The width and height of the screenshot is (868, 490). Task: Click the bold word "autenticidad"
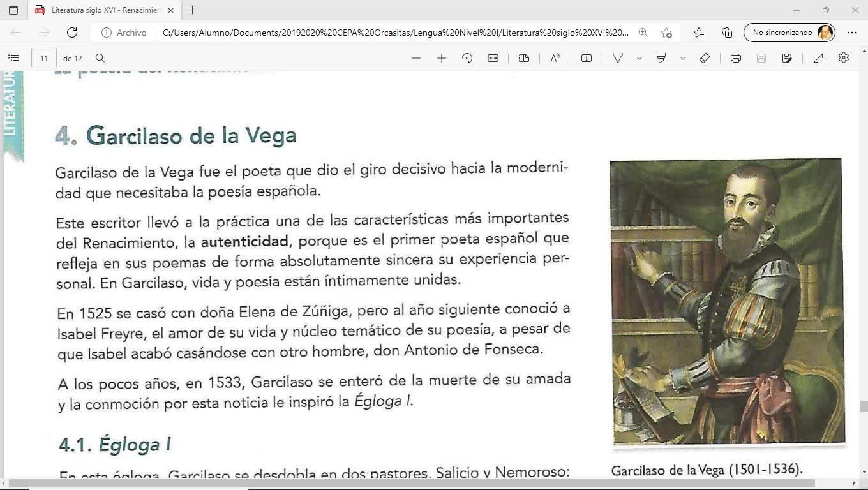coord(244,242)
